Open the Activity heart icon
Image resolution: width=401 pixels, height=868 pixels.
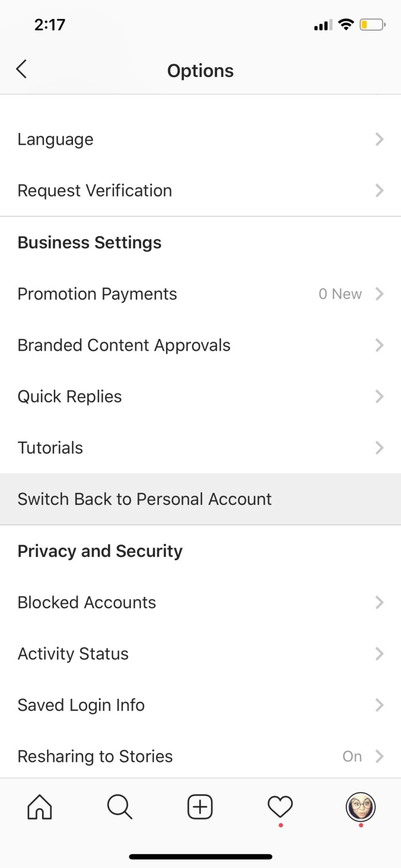coord(280,807)
